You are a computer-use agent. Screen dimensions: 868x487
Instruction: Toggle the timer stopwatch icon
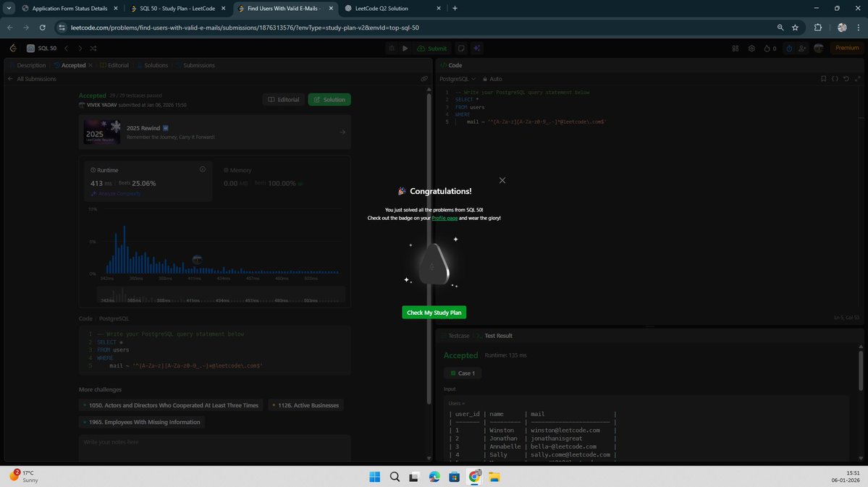tap(789, 48)
